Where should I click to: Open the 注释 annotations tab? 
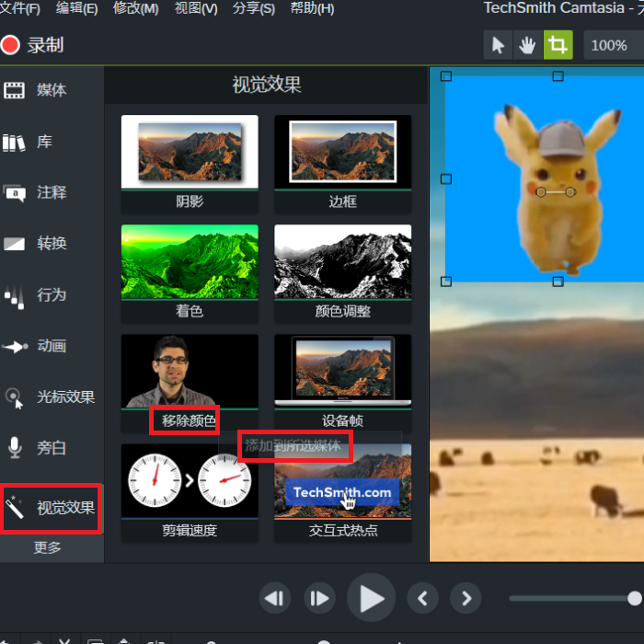coord(35,192)
